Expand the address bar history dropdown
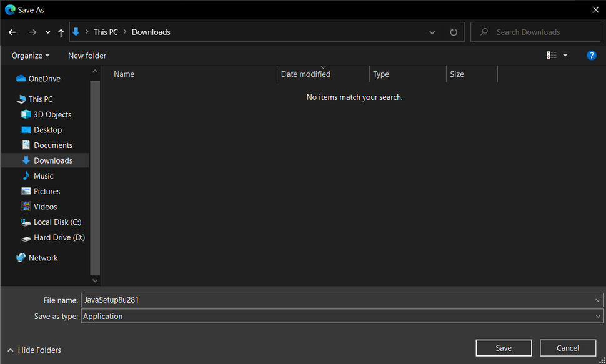This screenshot has height=364, width=606. click(432, 32)
